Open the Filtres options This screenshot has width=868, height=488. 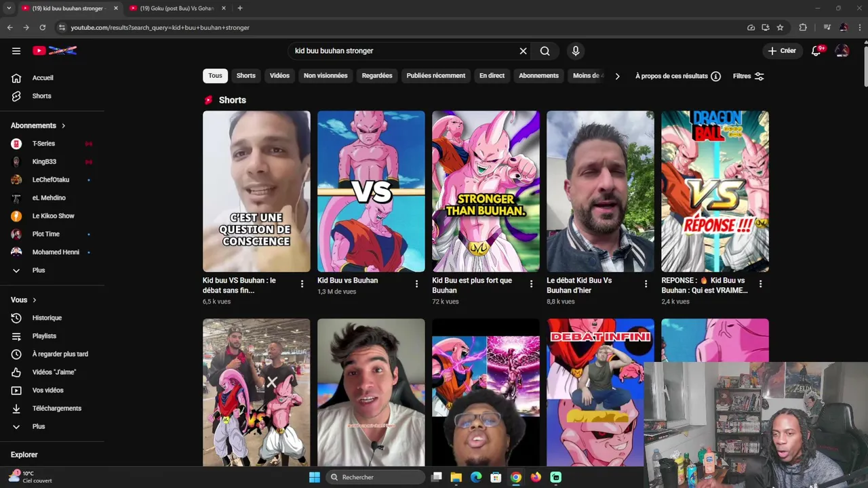tap(749, 76)
